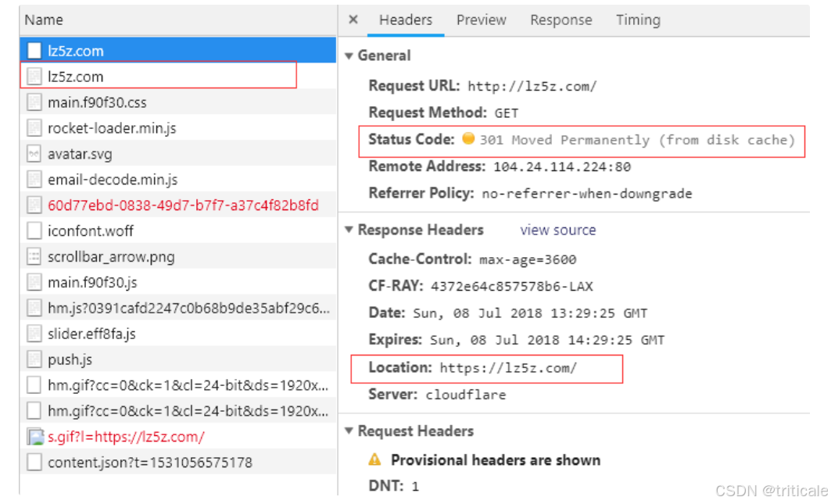Open the Response tab
This screenshot has height=504, width=831.
(561, 20)
